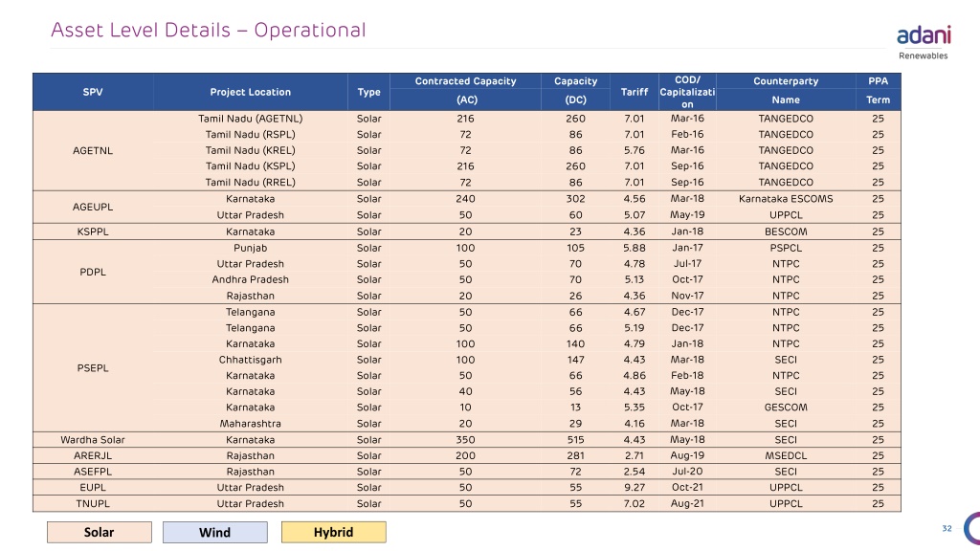Select the 'Wardha Solar' SPV cell
This screenshot has height=551, width=980.
[93, 440]
